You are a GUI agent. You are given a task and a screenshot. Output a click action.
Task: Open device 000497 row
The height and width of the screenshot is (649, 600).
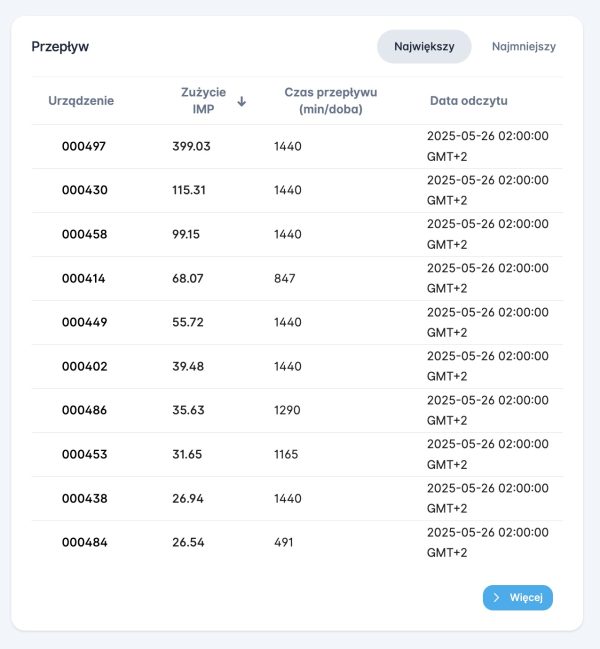[84, 146]
